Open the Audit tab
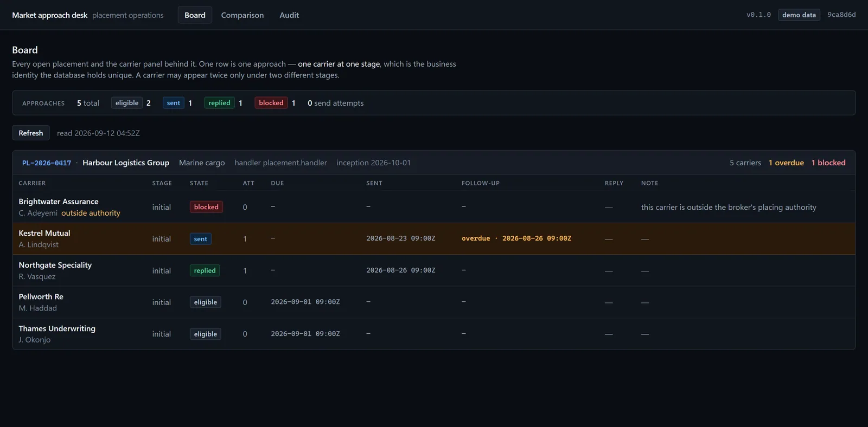Viewport: 868px width, 427px height. (289, 15)
